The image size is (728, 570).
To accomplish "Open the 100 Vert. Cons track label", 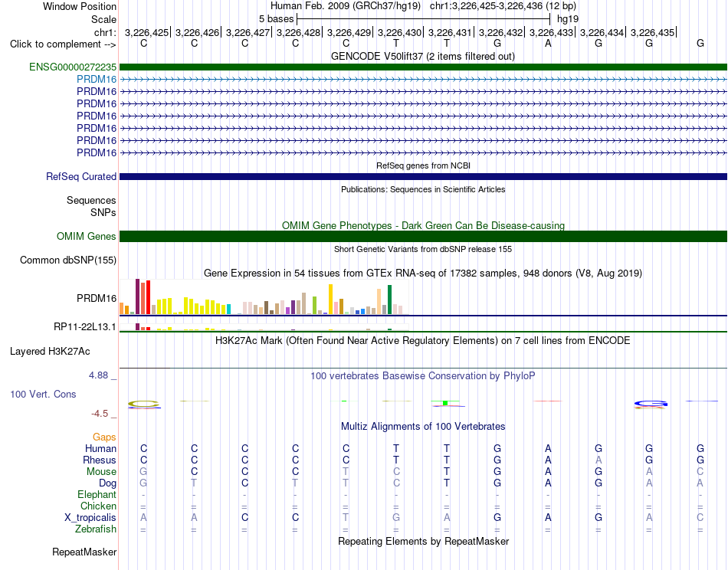I will [43, 394].
